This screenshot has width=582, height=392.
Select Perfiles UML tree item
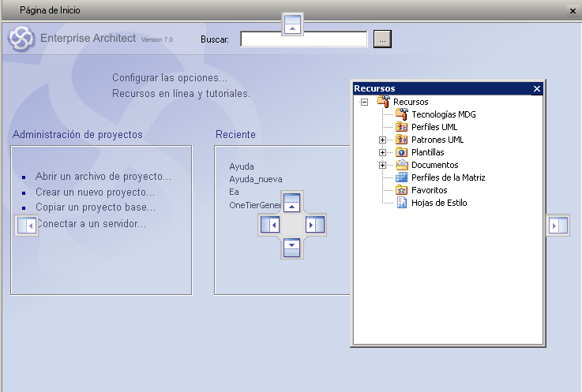click(434, 127)
